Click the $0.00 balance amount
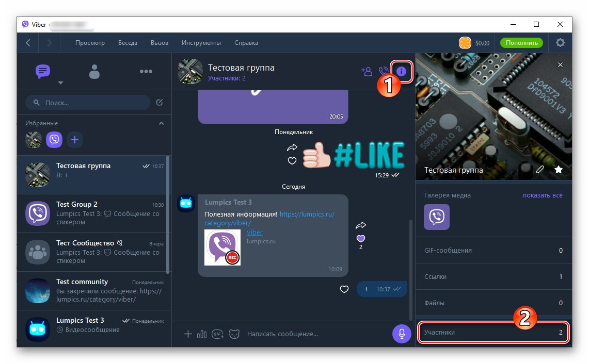The image size is (589, 364). point(482,43)
